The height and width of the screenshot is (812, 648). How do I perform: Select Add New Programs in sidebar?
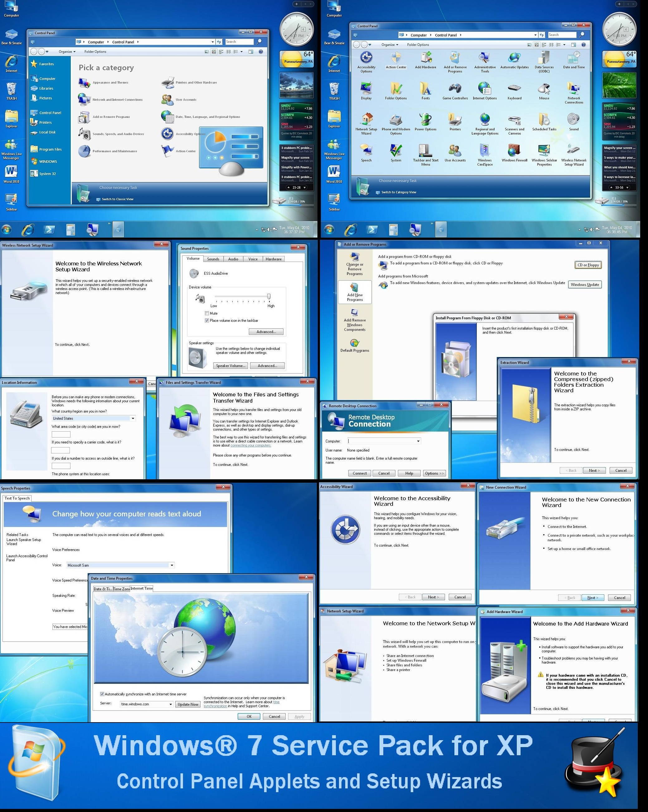tap(355, 292)
